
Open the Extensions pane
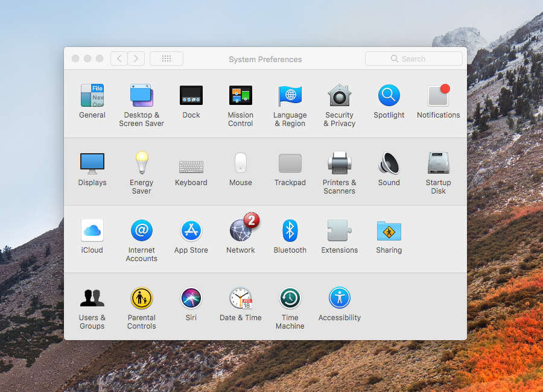(x=339, y=230)
